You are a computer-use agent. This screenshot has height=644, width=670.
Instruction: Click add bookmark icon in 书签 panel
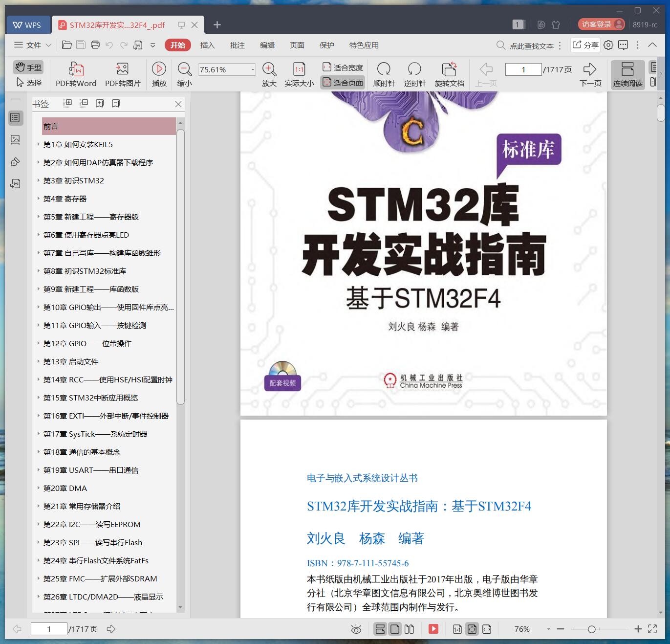pos(100,103)
